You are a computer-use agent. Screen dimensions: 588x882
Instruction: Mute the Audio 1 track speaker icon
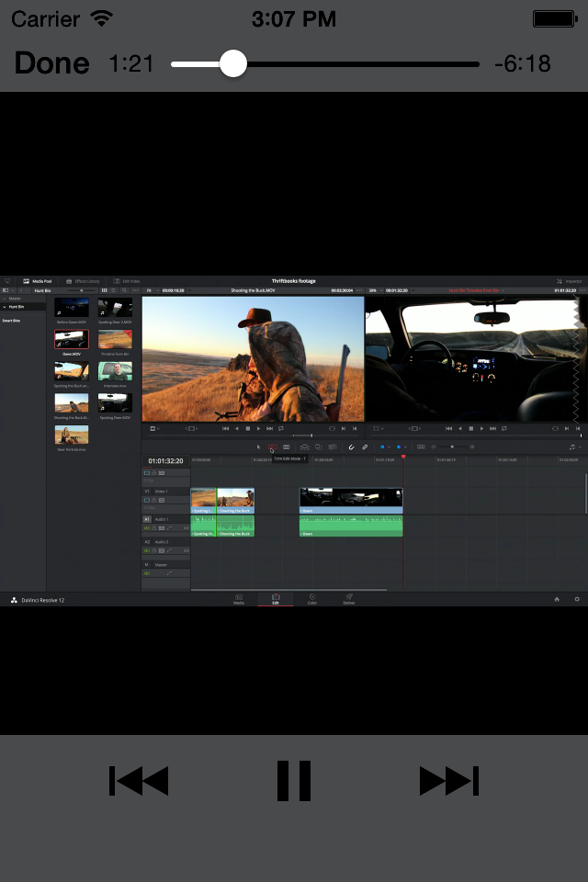(147, 528)
